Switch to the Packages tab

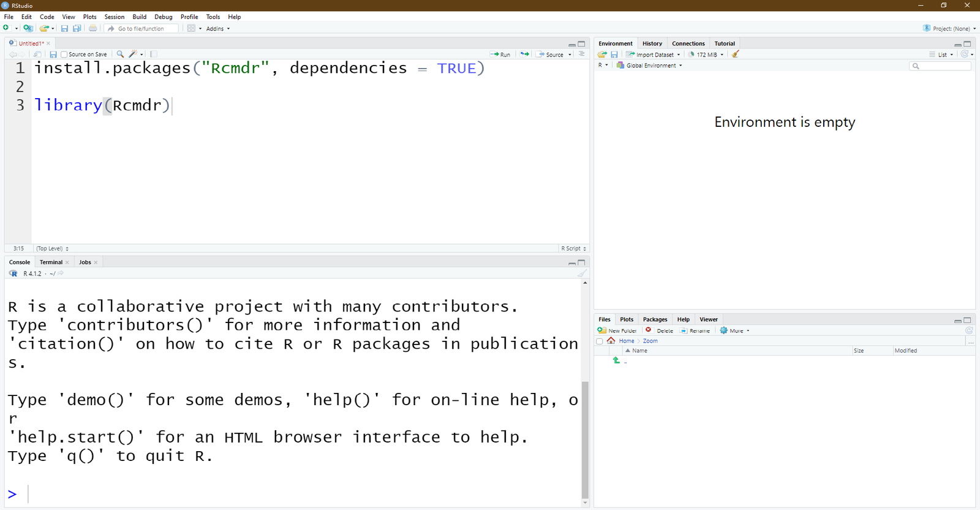click(655, 319)
